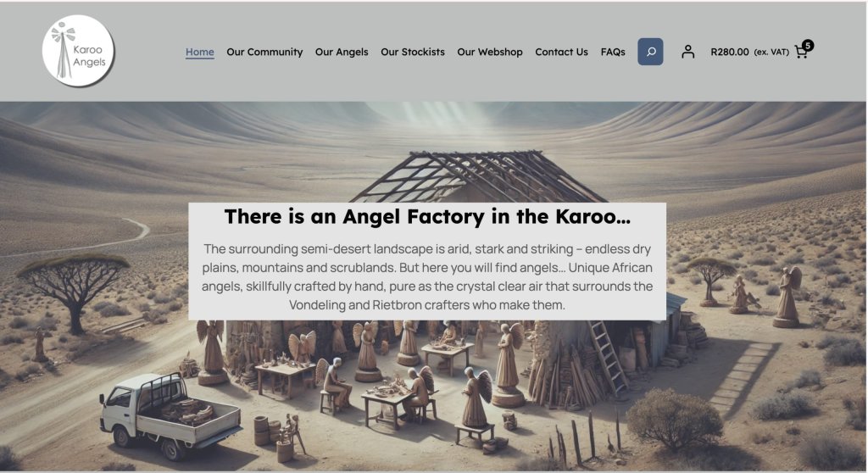Visit the Our Stockists page
This screenshot has width=868, height=473.
tap(413, 52)
